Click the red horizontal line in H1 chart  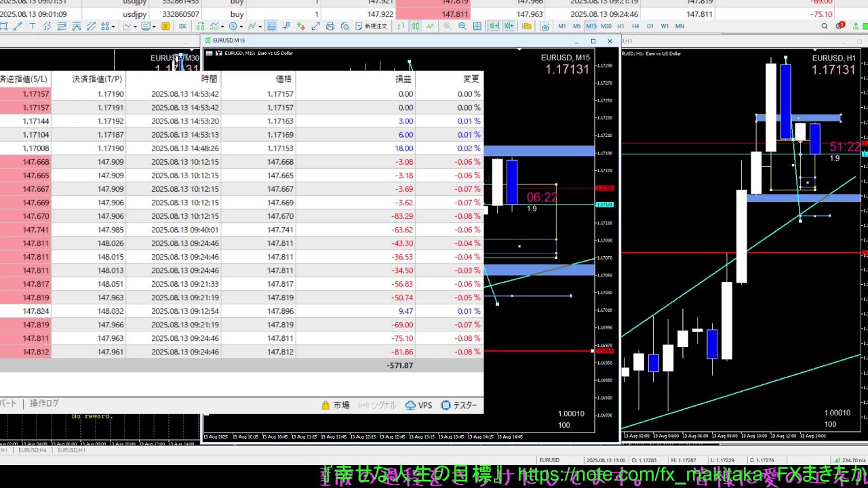pyautogui.click(x=741, y=253)
